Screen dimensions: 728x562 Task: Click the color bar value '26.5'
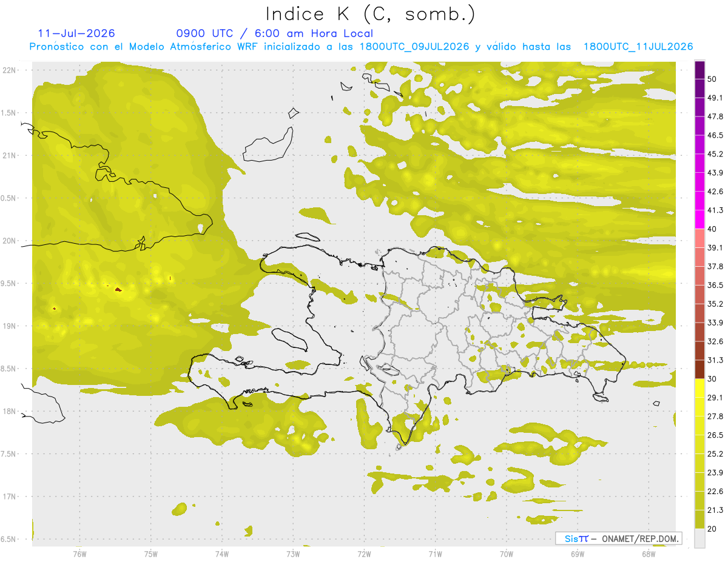click(715, 435)
